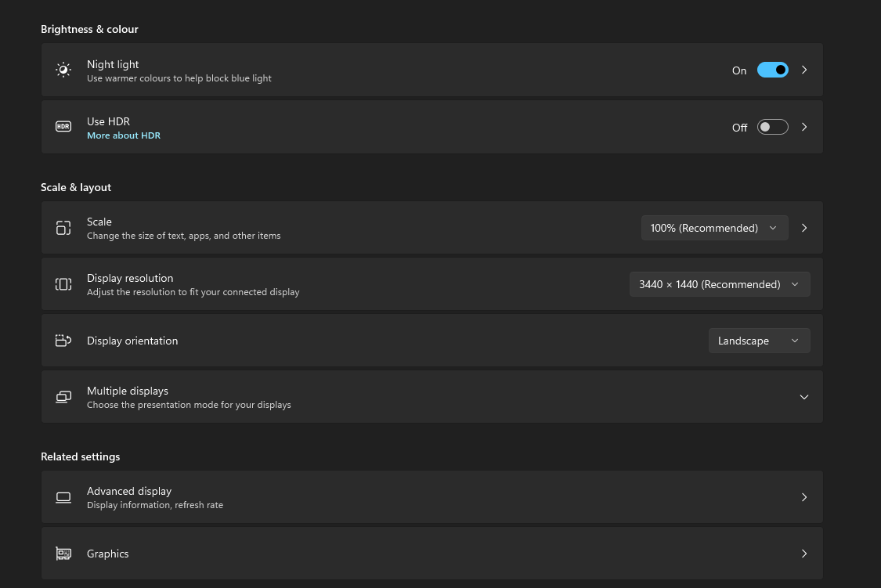Click the Display orientation icon
The image size is (881, 588).
tap(63, 341)
